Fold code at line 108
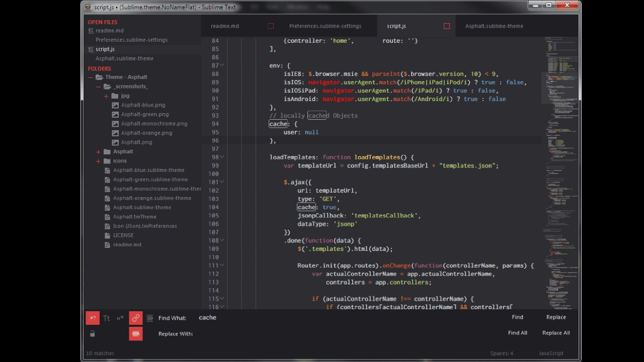Image resolution: width=644 pixels, height=362 pixels. pos(222,240)
